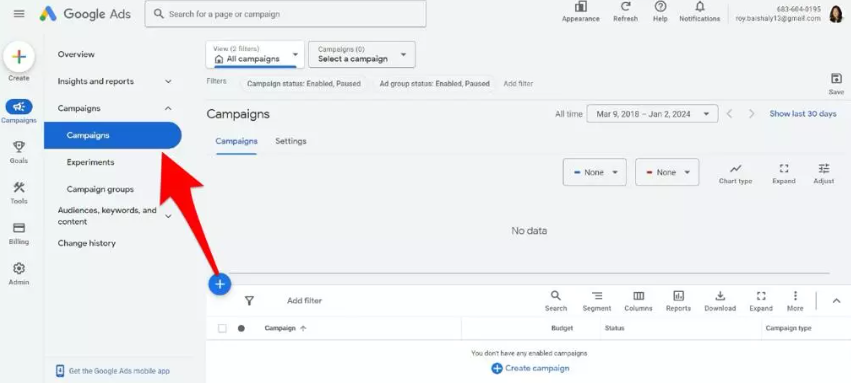This screenshot has width=851, height=388.
Task: Click the Google Ads logo
Action: click(x=85, y=14)
